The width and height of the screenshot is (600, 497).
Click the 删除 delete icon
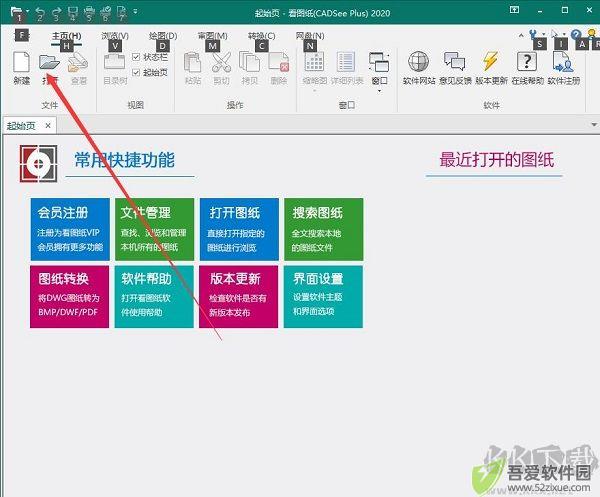coord(279,62)
